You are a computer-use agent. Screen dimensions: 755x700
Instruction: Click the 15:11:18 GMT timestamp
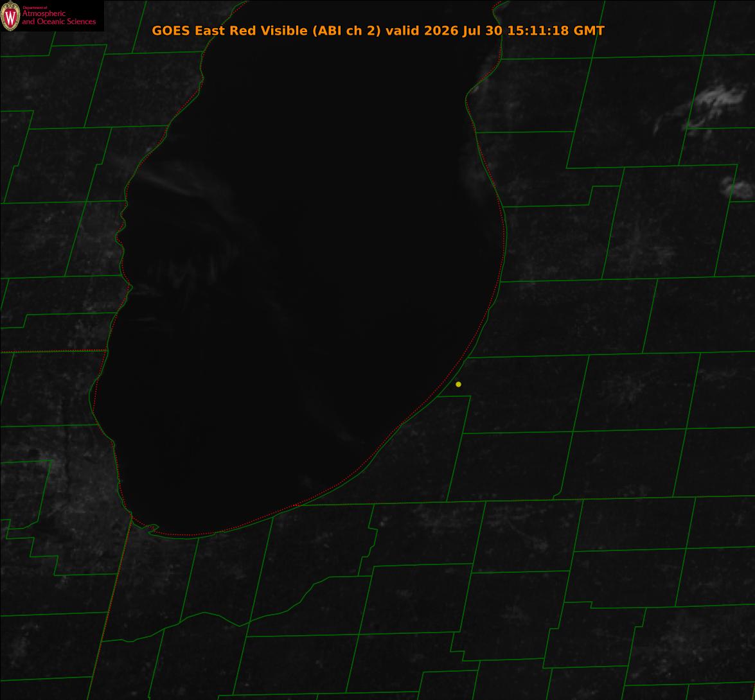556,30
